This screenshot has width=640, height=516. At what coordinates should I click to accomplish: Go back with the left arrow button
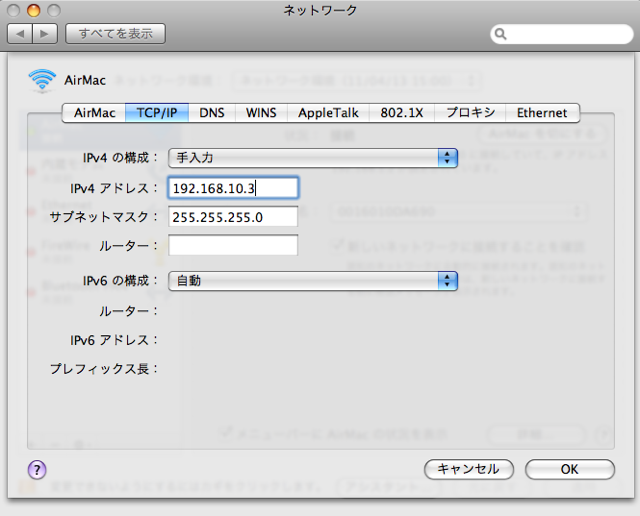20,33
